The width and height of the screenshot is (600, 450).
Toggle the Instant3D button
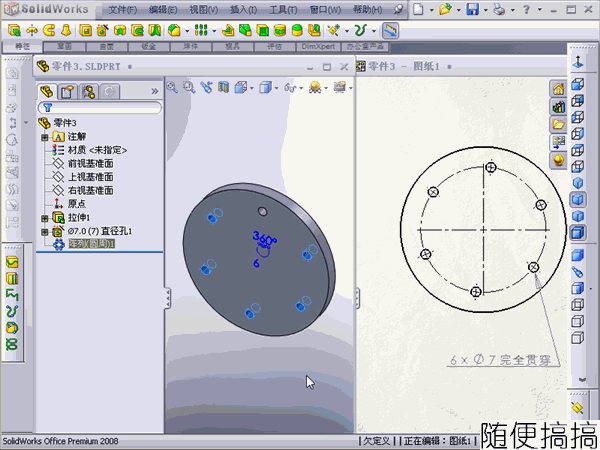tap(390, 31)
